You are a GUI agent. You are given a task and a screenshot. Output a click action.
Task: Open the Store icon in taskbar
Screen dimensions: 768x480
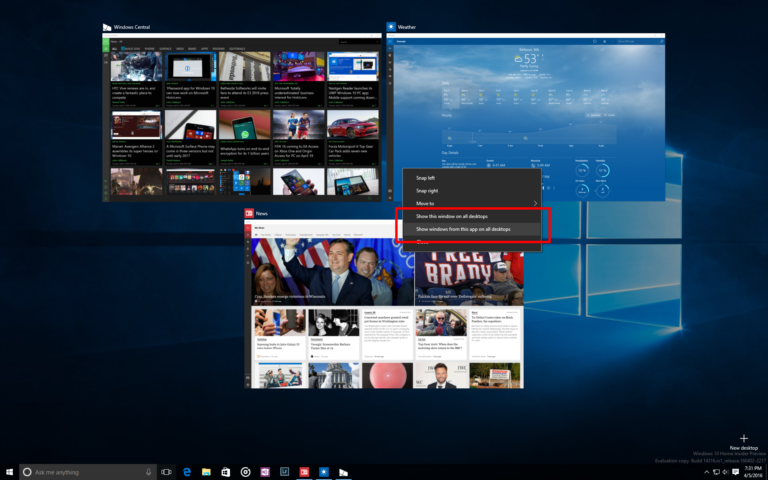click(x=226, y=471)
